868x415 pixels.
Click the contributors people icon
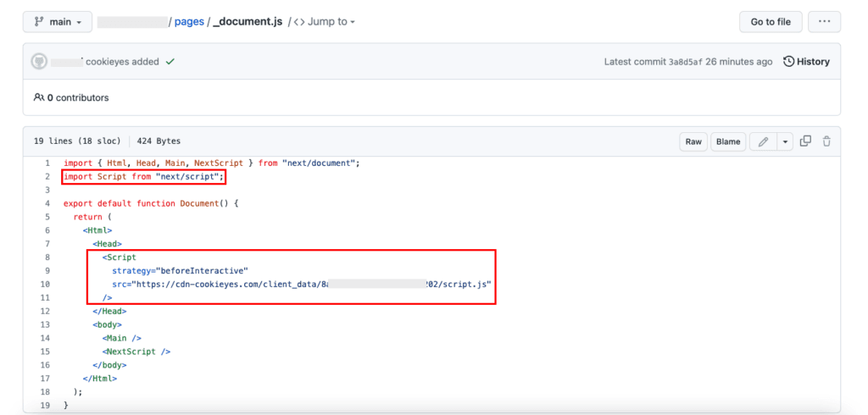click(39, 97)
